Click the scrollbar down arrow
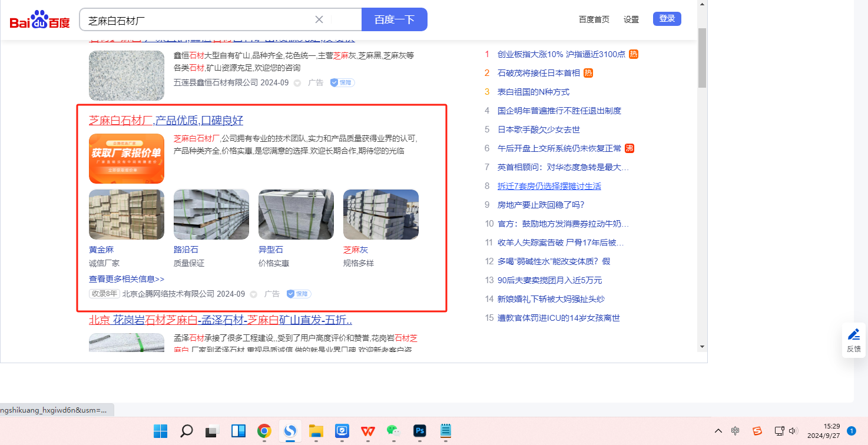 tap(702, 347)
